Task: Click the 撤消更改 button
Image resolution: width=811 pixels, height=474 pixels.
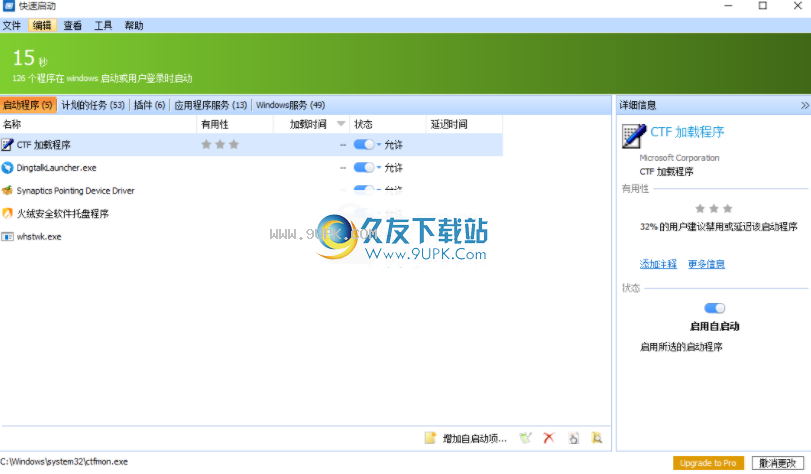Action: [x=778, y=463]
